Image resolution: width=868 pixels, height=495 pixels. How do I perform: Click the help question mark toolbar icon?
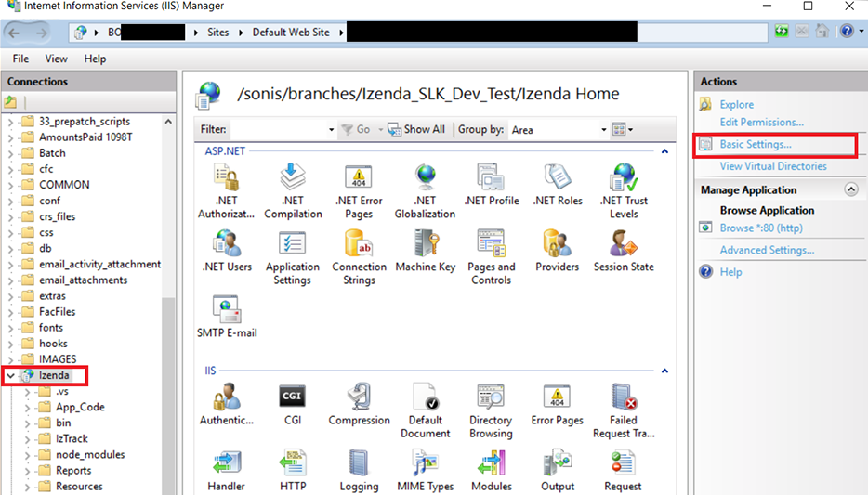[847, 32]
